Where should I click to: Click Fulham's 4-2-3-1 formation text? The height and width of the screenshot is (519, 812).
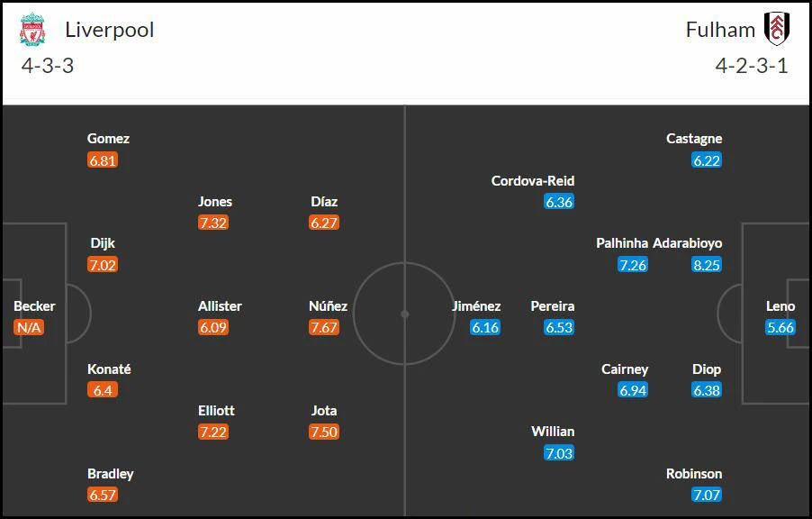click(752, 66)
